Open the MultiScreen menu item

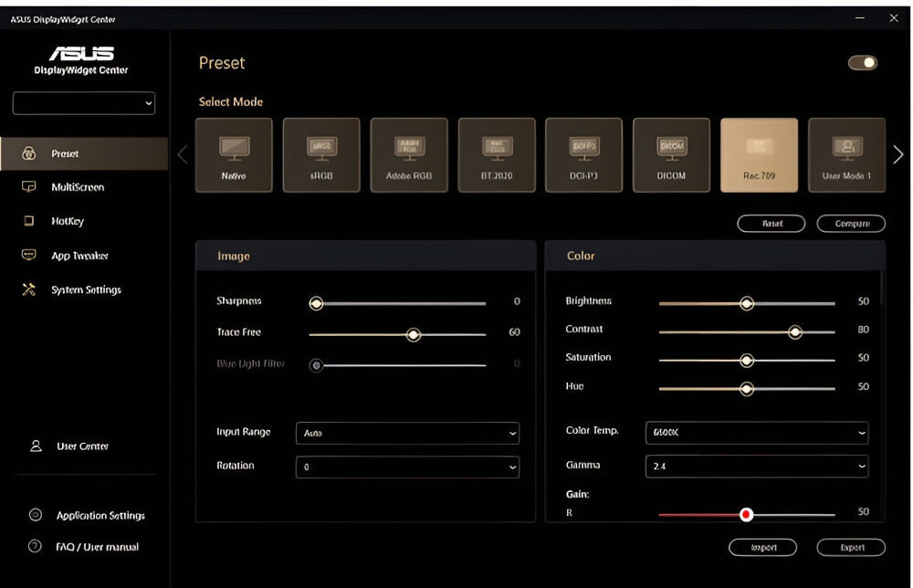click(x=78, y=187)
